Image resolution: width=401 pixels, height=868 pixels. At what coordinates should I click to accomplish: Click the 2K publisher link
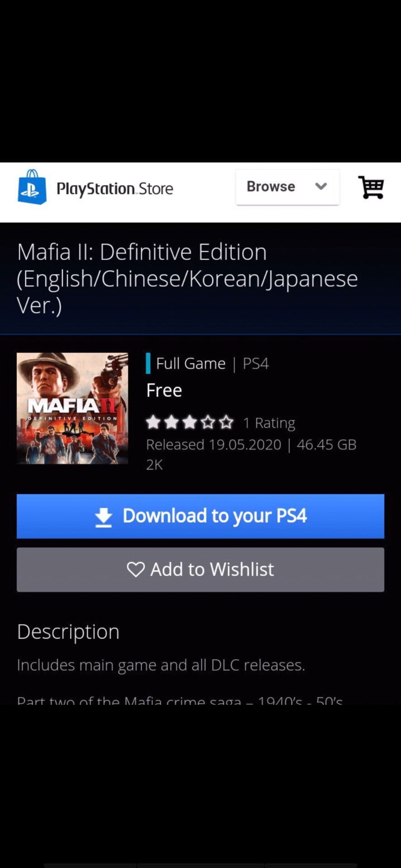[154, 465]
